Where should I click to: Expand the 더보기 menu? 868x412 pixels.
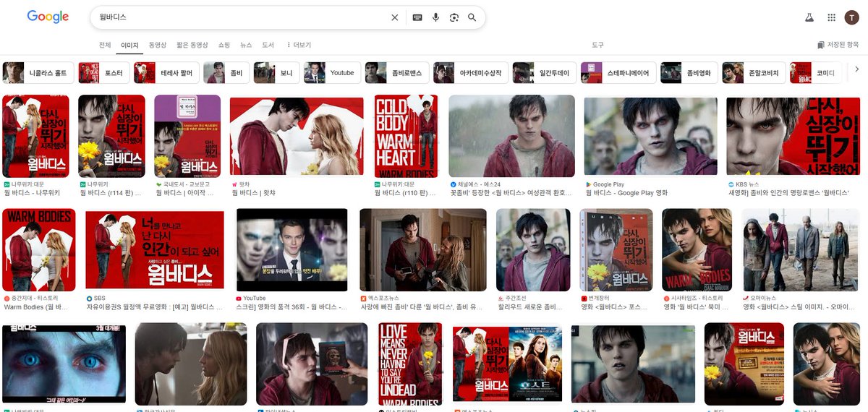point(298,45)
